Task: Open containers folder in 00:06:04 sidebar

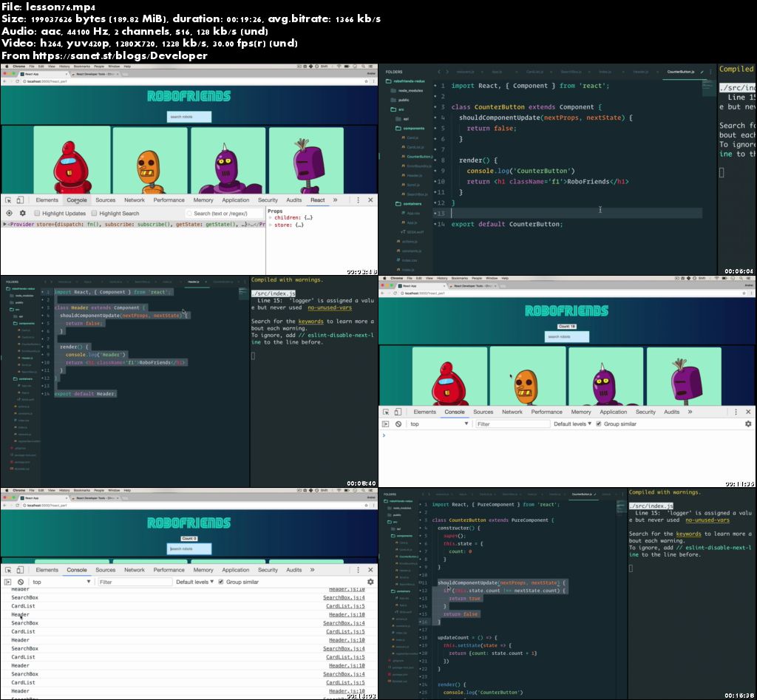Action: pyautogui.click(x=409, y=204)
